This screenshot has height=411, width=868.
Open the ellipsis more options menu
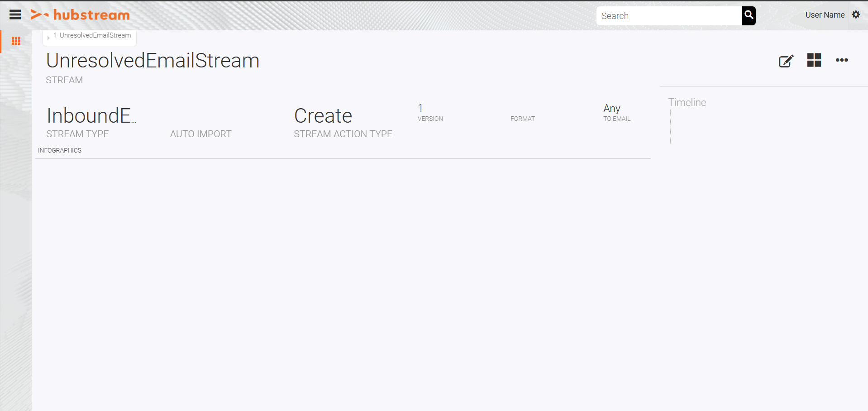[x=842, y=61]
